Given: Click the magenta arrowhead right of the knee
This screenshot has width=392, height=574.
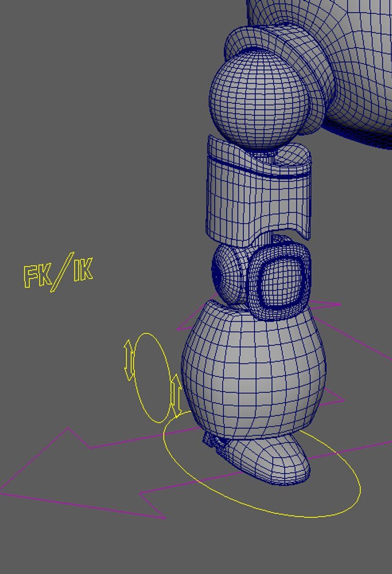Looking at the screenshot, I should (x=328, y=305).
